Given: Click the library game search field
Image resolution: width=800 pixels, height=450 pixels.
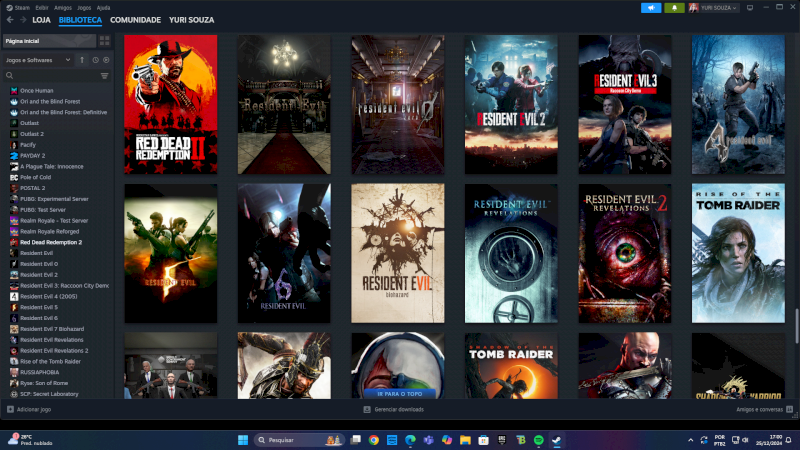Looking at the screenshot, I should (x=50, y=75).
